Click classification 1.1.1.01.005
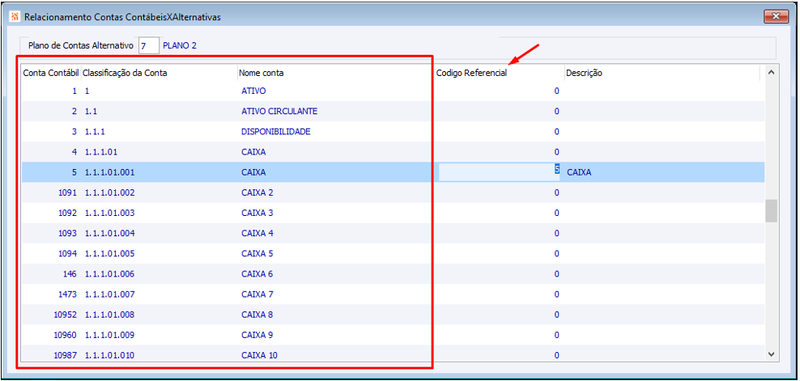800x381 pixels. pyautogui.click(x=110, y=253)
